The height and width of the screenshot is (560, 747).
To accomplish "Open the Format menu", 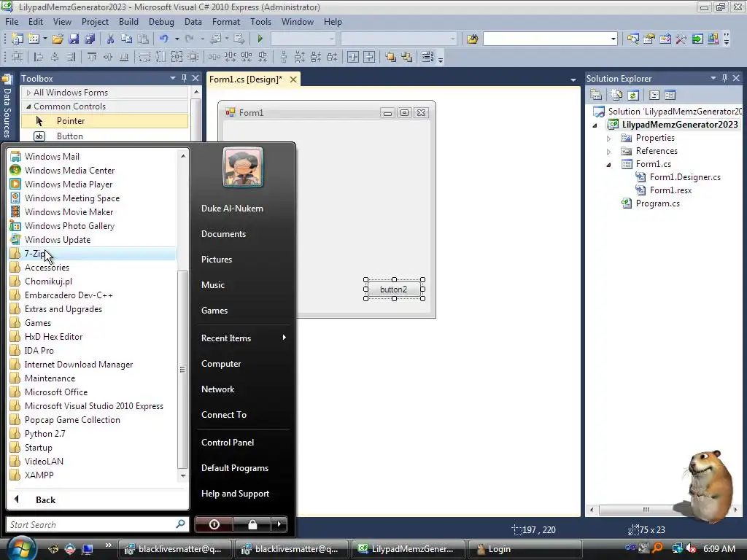I will pyautogui.click(x=226, y=22).
